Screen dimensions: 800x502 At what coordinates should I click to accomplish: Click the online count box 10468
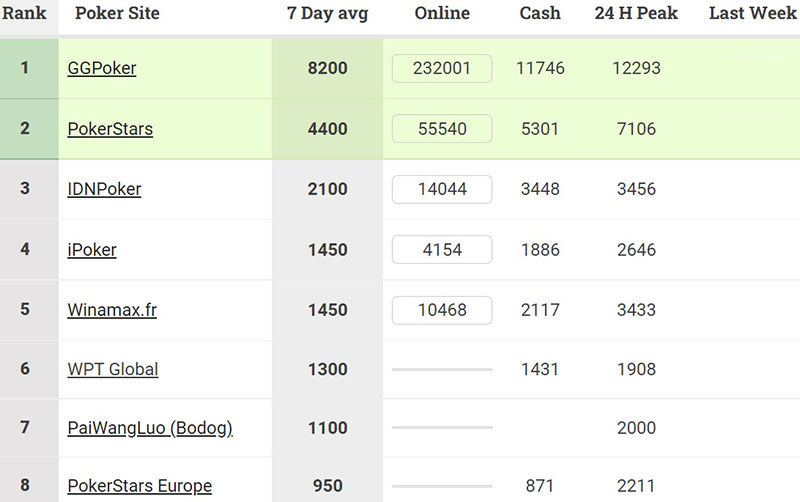coord(442,310)
